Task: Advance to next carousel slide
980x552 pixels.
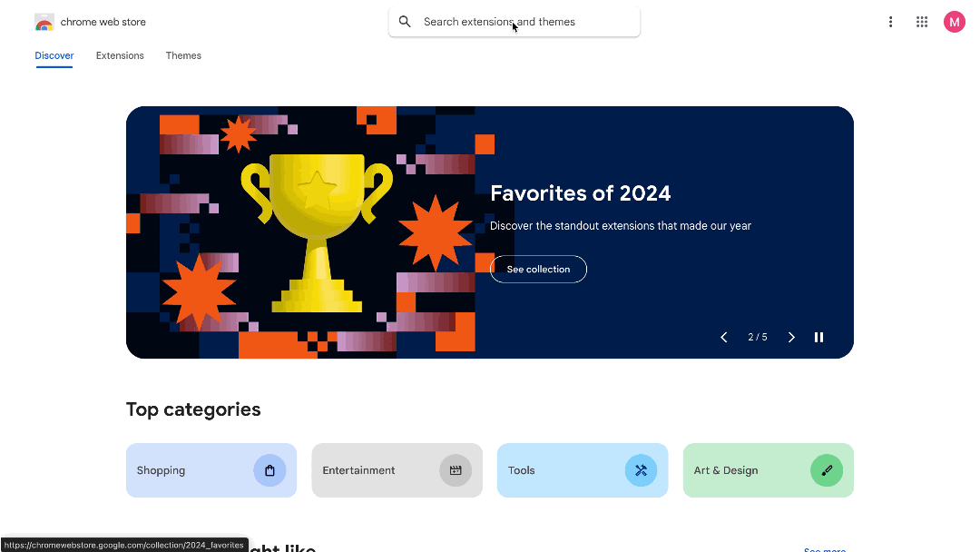Action: click(791, 337)
